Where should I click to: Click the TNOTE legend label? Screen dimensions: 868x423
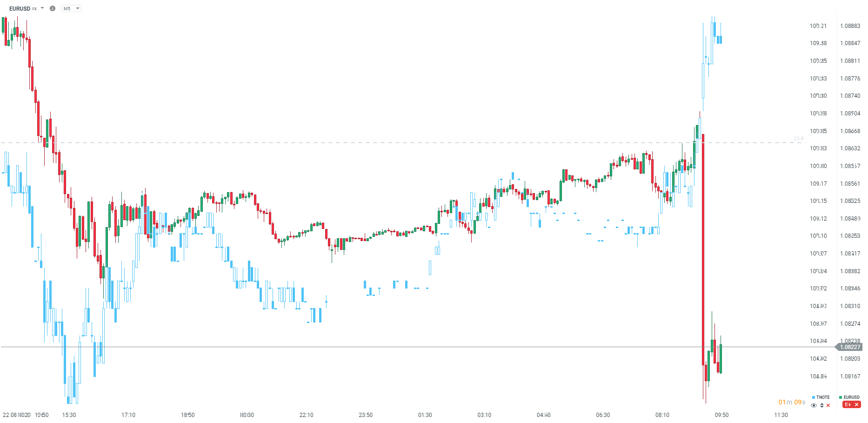point(823,397)
